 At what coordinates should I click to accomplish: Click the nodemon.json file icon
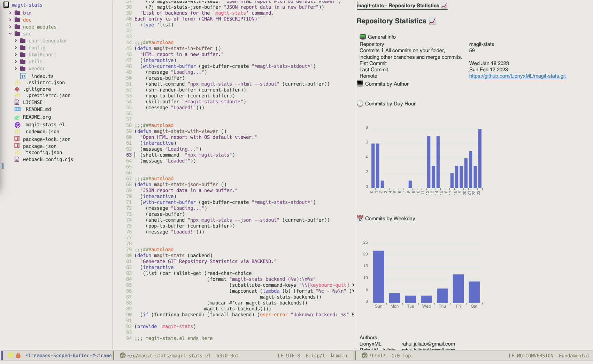[17, 132]
